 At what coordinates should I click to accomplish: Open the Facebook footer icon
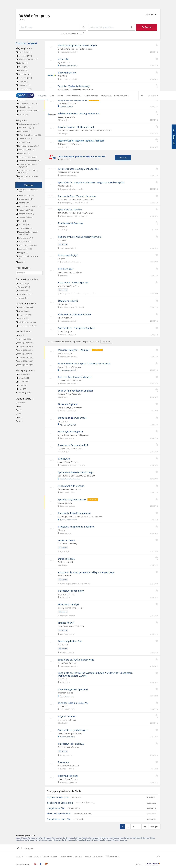40,864
